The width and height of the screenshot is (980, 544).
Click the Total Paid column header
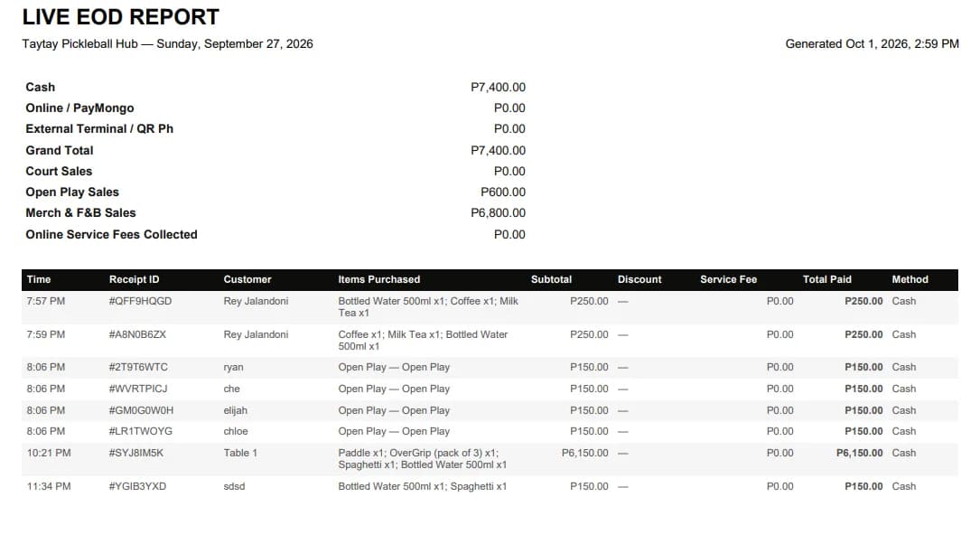(x=826, y=279)
